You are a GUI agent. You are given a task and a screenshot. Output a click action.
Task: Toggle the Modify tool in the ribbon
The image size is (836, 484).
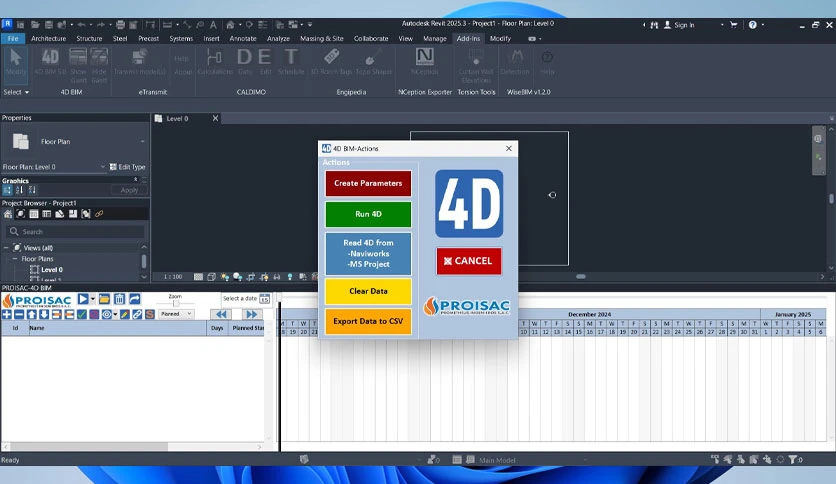point(15,64)
